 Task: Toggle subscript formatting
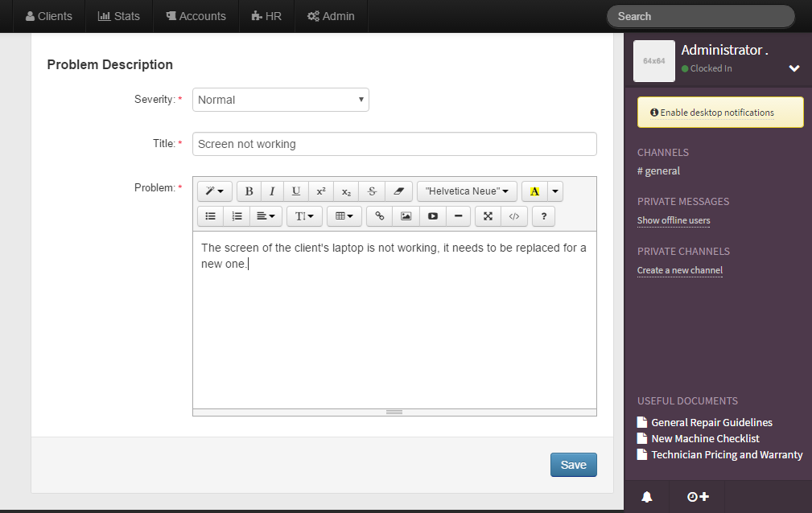pyautogui.click(x=346, y=191)
